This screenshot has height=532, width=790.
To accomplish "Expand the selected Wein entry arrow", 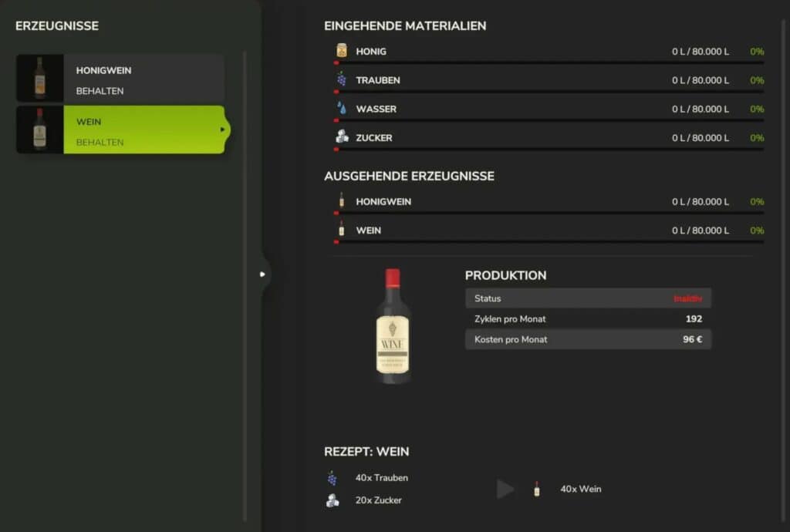I will [223, 130].
